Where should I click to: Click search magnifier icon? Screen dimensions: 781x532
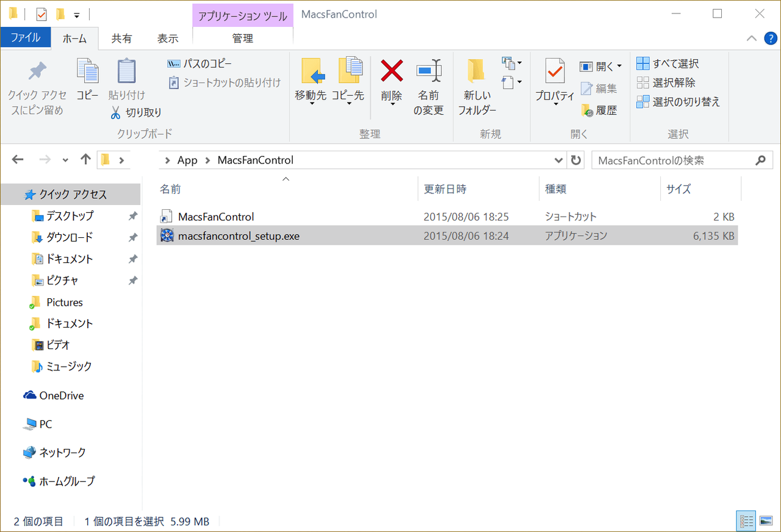(760, 160)
